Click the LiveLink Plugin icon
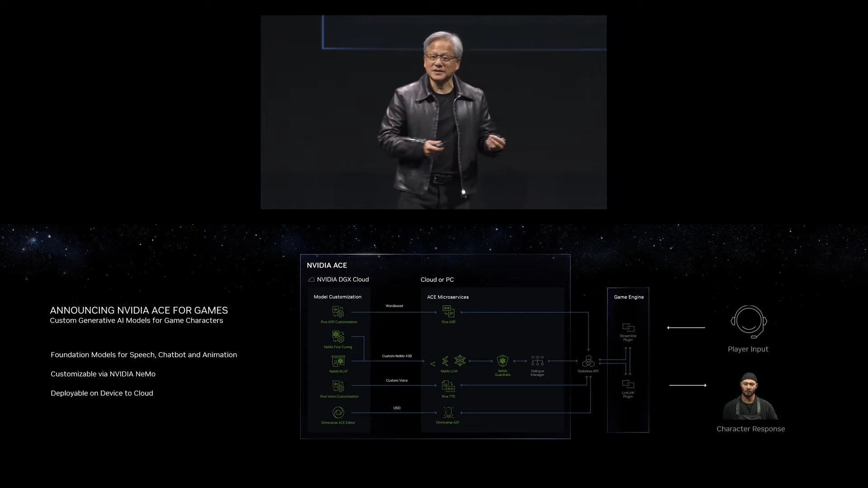The image size is (868, 488). point(628,384)
